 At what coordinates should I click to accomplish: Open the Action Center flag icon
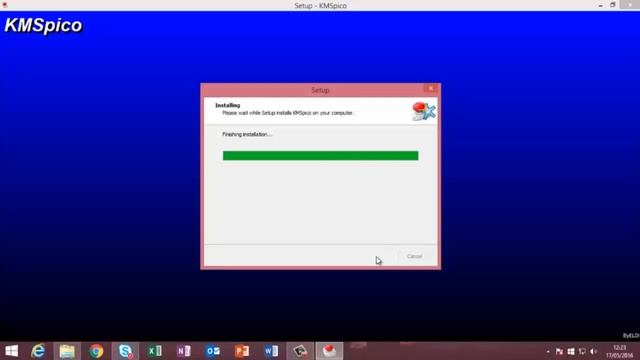(x=559, y=351)
